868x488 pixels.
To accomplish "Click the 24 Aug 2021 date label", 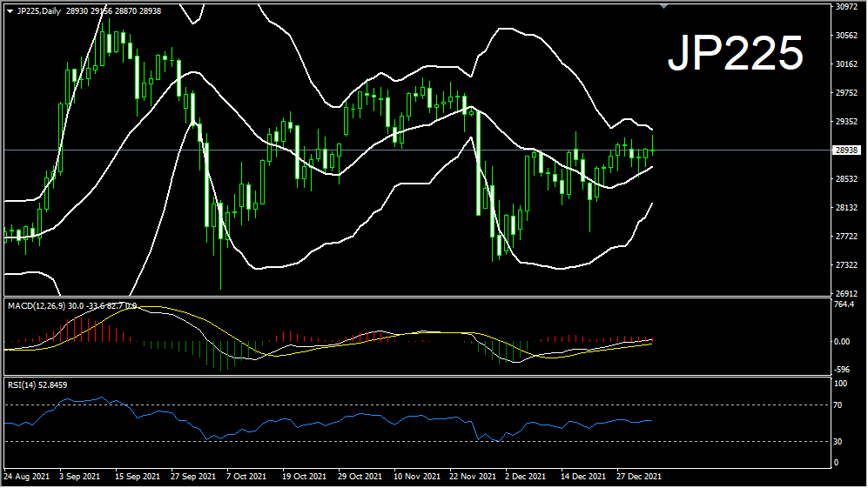I will [27, 477].
